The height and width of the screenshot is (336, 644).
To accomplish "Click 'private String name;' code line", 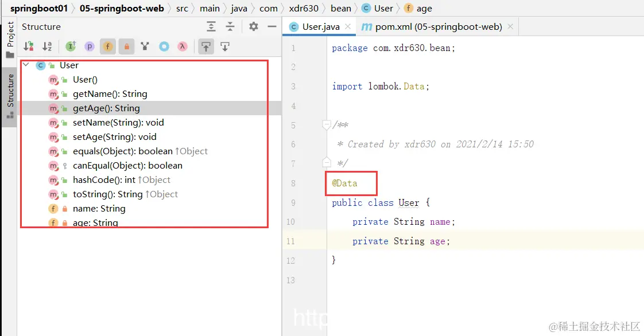I will (404, 222).
